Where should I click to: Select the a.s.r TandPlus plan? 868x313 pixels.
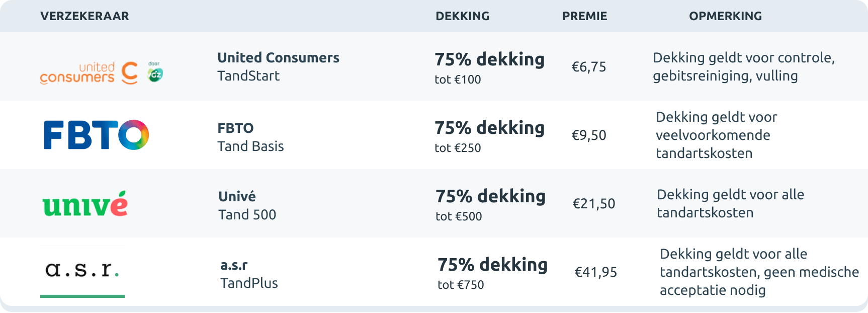coord(249,274)
